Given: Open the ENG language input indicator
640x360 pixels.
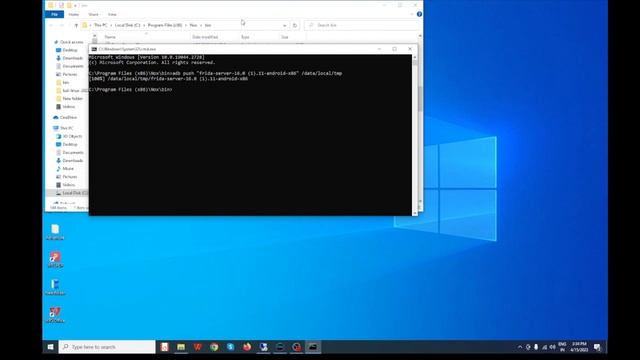Looking at the screenshot, I should tap(562, 347).
